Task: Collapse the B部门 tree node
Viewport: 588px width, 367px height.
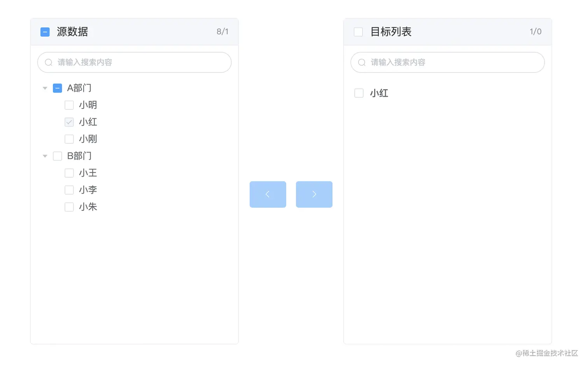Action: pos(45,156)
